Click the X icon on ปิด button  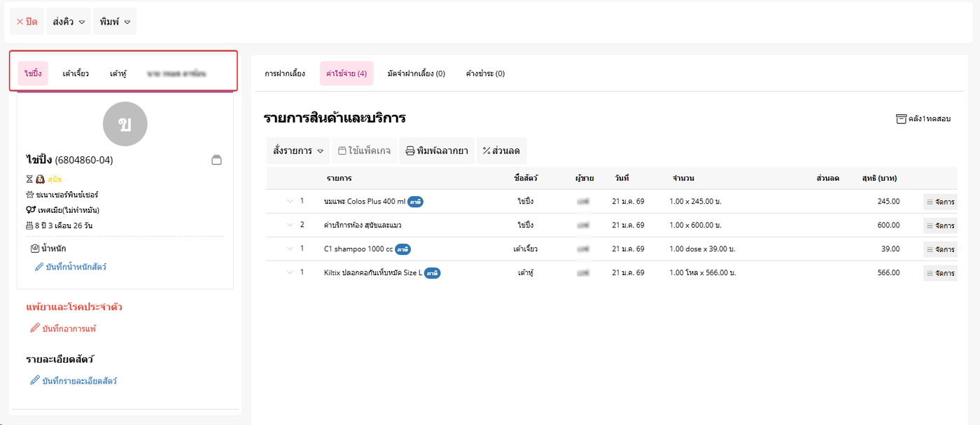(x=20, y=22)
